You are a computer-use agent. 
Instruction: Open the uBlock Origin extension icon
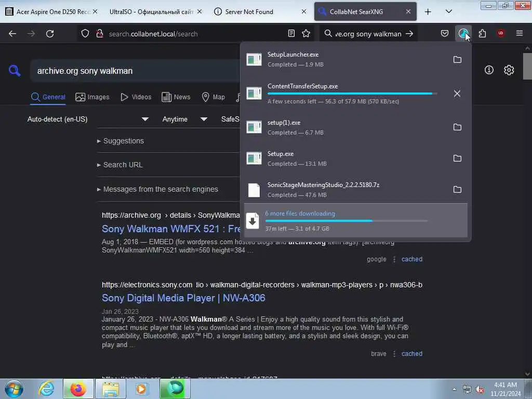(x=501, y=33)
